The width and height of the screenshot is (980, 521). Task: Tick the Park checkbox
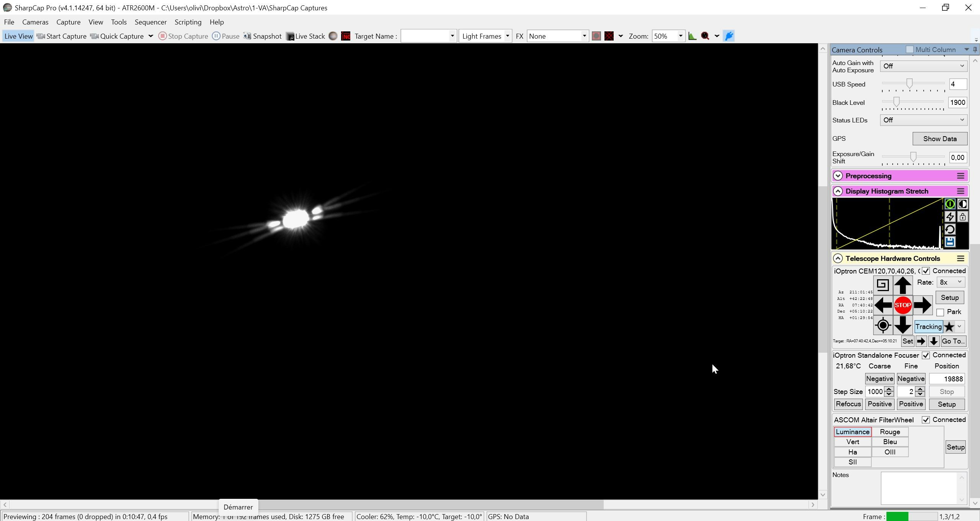pos(940,312)
